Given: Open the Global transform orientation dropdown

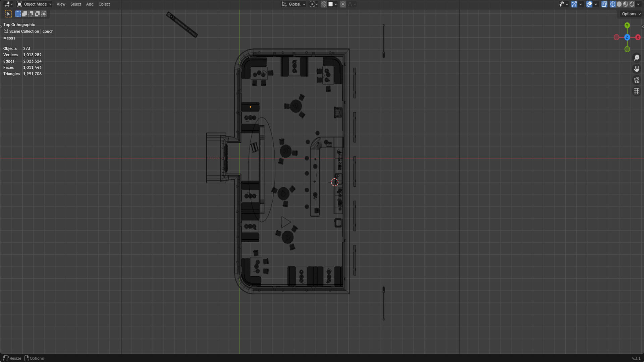Looking at the screenshot, I should (x=294, y=4).
